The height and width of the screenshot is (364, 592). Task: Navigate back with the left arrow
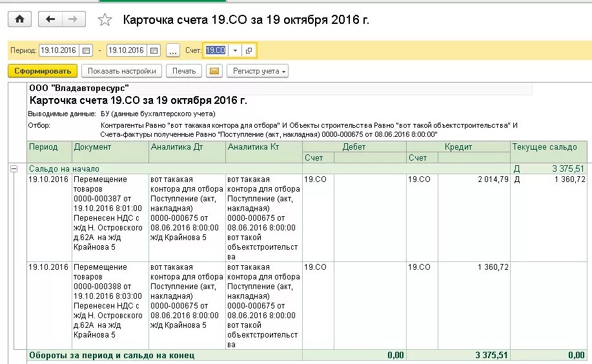[x=50, y=19]
